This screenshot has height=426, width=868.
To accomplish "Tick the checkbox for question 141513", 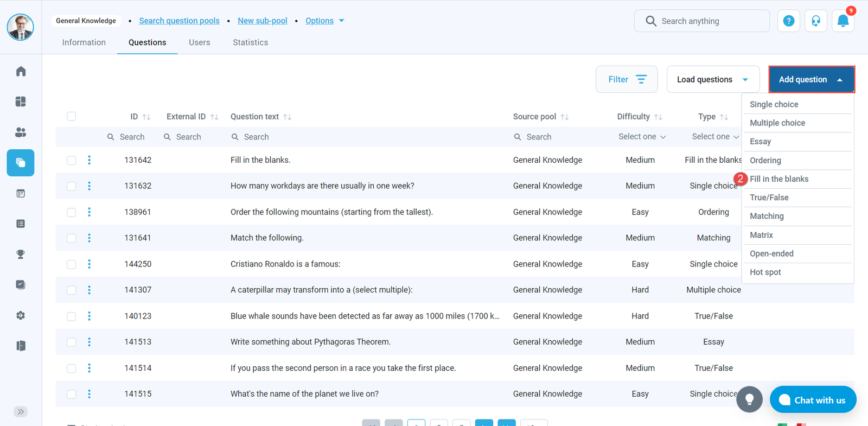I will tap(72, 342).
